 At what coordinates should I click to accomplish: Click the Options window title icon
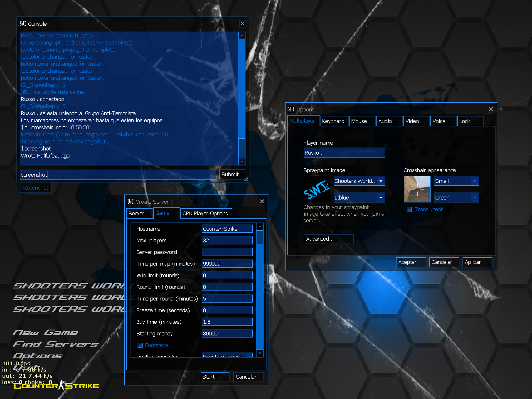[x=291, y=109]
